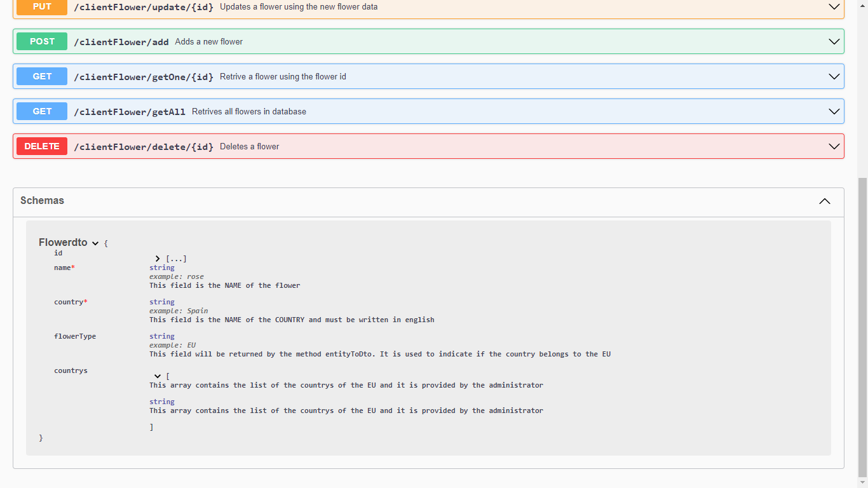Expand the id field details
Screen dimensions: 868x488
tap(157, 258)
